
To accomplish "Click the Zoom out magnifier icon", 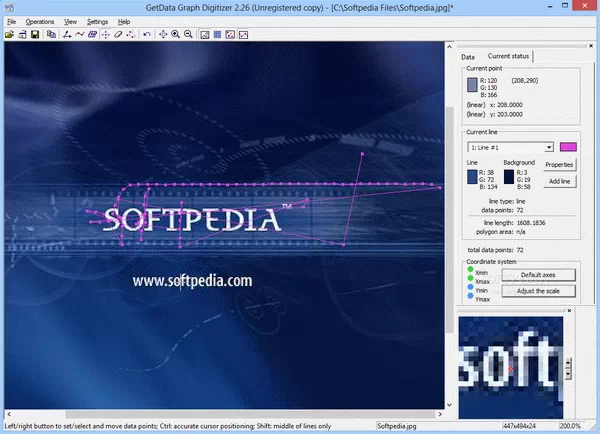I will tap(188, 34).
